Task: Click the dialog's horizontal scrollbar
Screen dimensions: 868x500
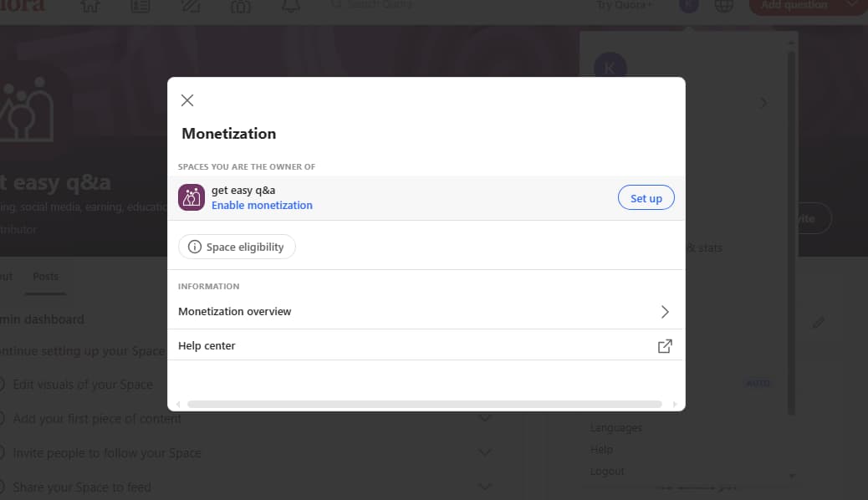Action: (x=425, y=404)
